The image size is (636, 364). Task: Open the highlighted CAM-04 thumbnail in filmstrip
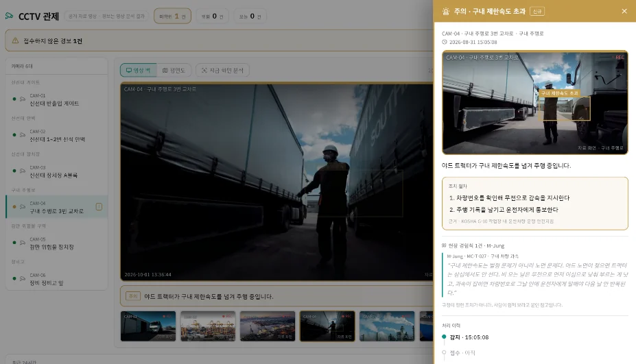click(327, 326)
